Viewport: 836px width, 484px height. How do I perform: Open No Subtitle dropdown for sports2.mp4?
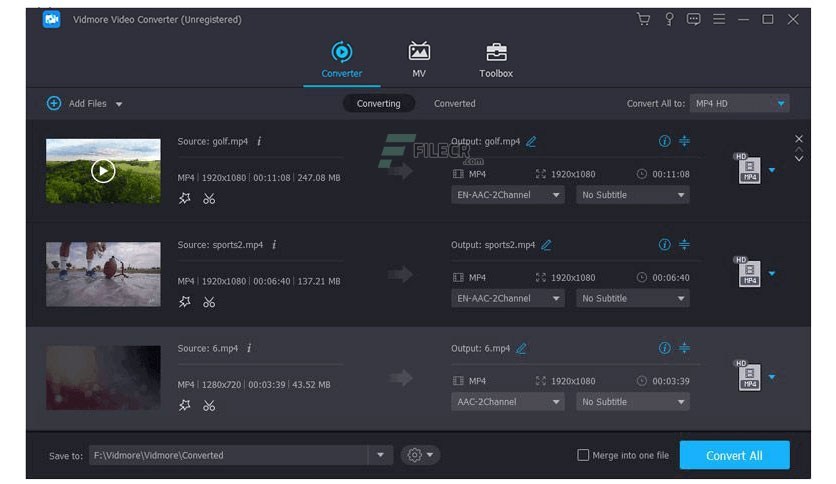(632, 299)
